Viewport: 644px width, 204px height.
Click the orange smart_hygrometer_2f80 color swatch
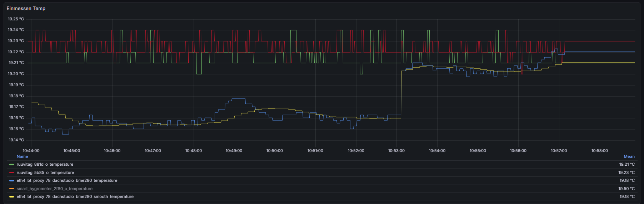(11, 189)
